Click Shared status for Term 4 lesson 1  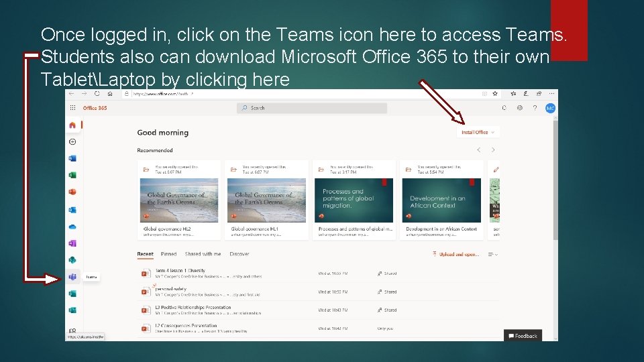click(387, 274)
